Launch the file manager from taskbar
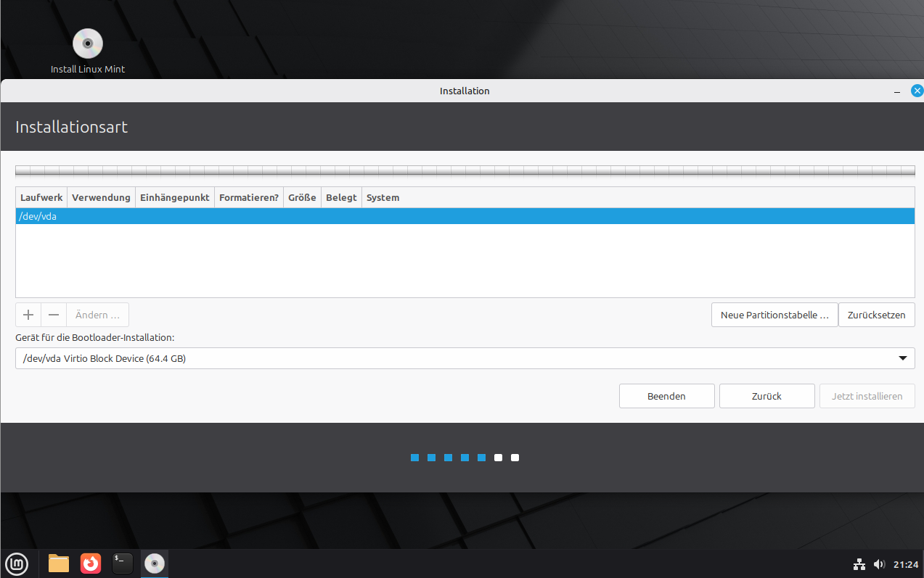The height and width of the screenshot is (578, 924). [59, 563]
